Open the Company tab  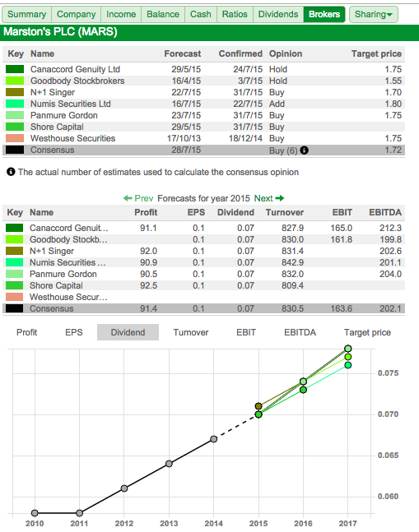point(76,14)
